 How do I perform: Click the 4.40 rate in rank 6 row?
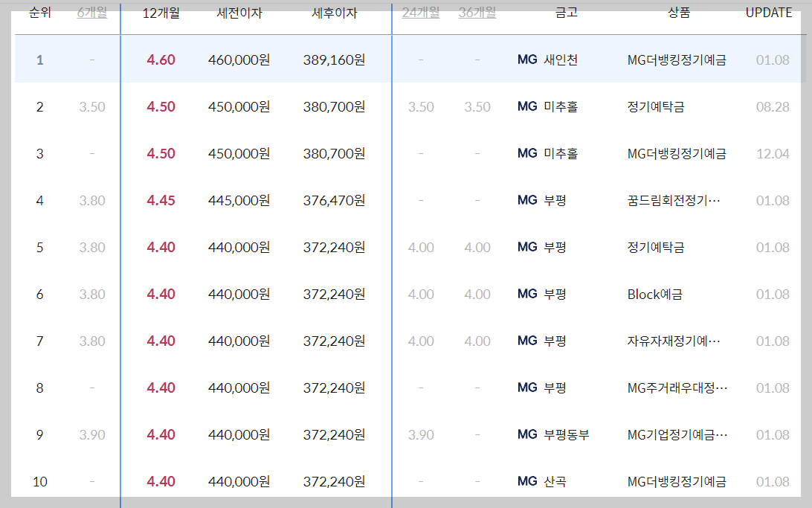click(x=161, y=294)
